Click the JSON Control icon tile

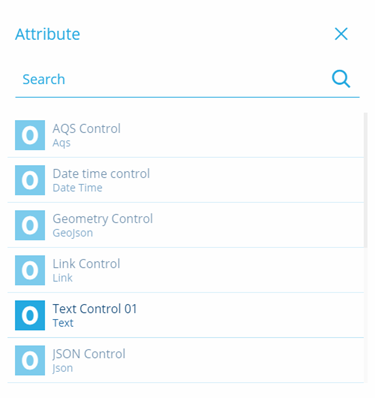coord(30,360)
